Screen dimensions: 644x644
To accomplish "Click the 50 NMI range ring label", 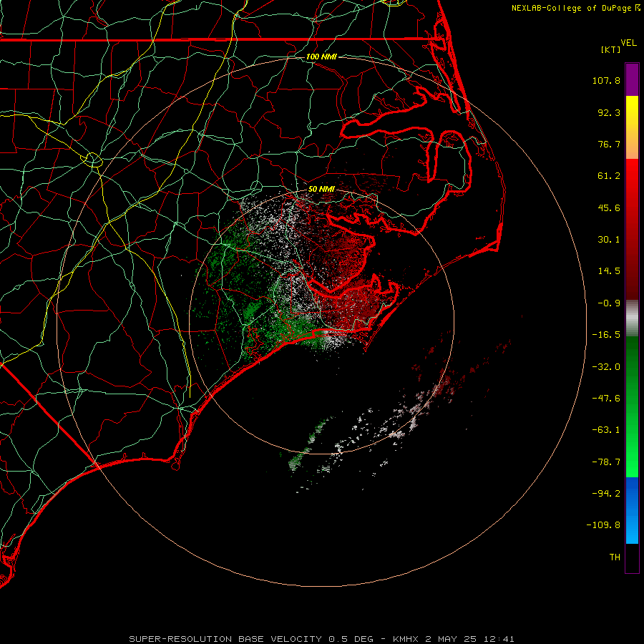I will pyautogui.click(x=321, y=189).
